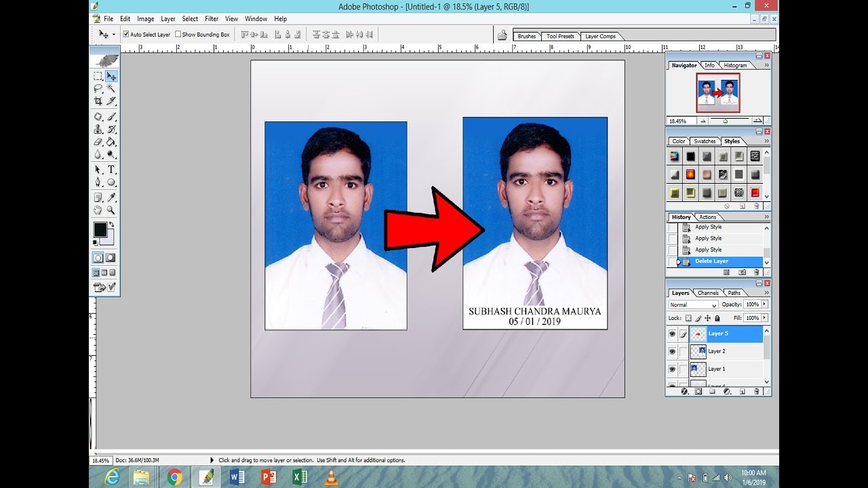The height and width of the screenshot is (488, 868).
Task: Select the Lasso tool
Action: (x=98, y=88)
